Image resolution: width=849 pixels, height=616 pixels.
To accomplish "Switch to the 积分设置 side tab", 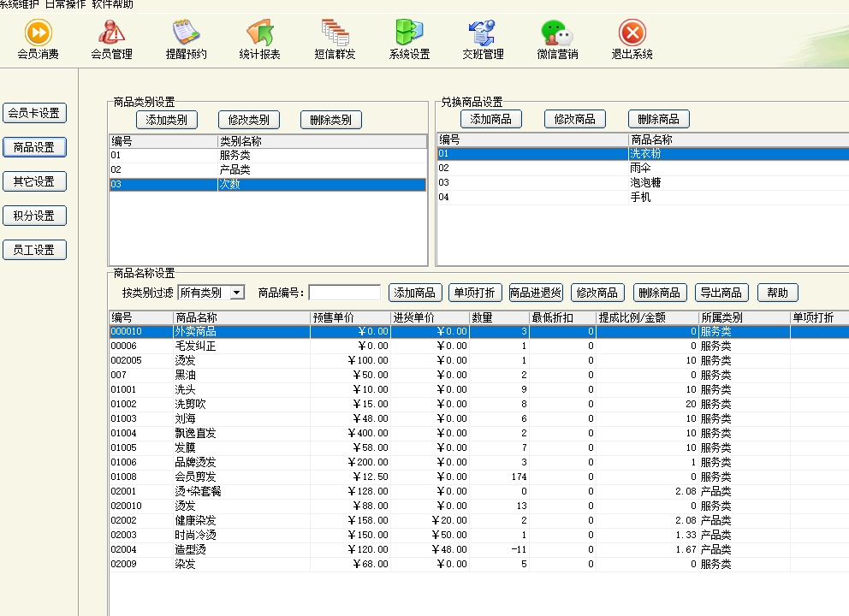I will [34, 216].
